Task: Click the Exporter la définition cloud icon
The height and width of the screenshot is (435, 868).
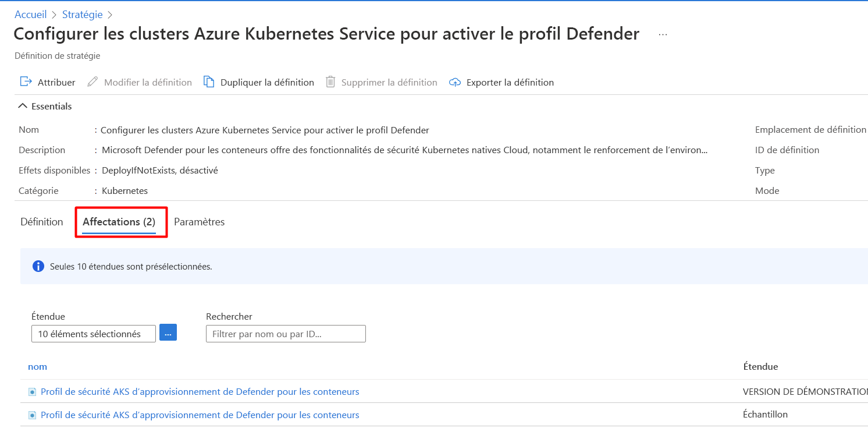Action: point(455,82)
